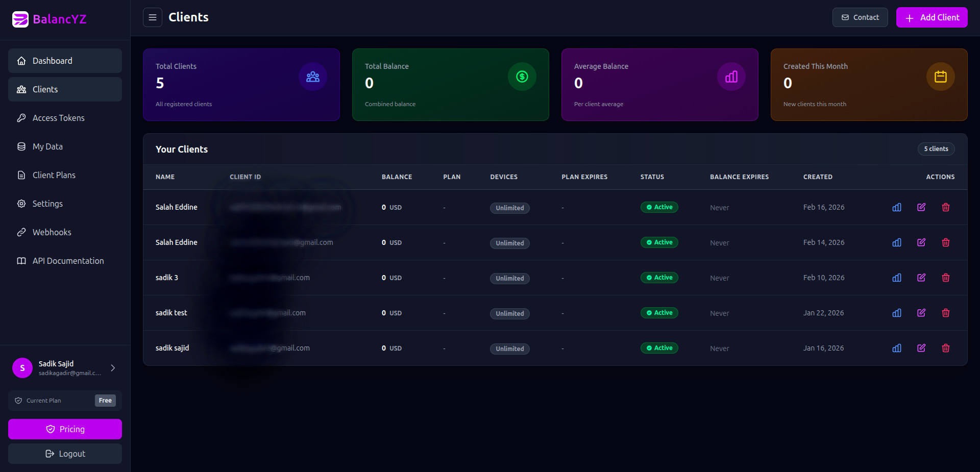Click the Unlimited devices badge for sadik test
980x472 pixels.
[x=509, y=313]
